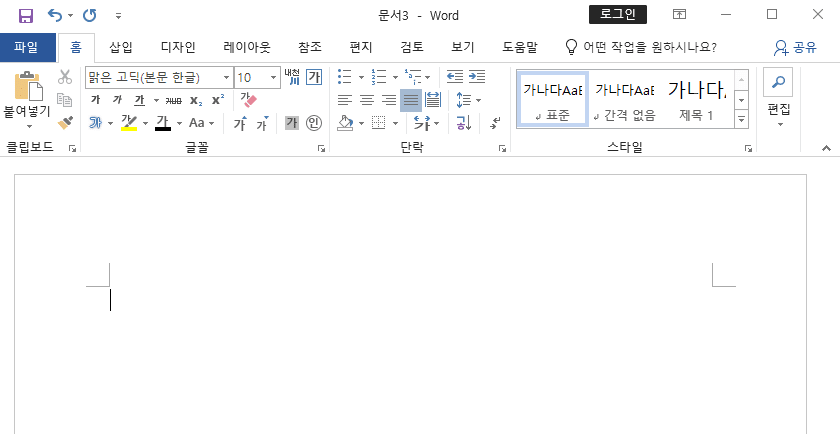This screenshot has height=434, width=840.
Task: Click the Copy icon
Action: coord(65,100)
